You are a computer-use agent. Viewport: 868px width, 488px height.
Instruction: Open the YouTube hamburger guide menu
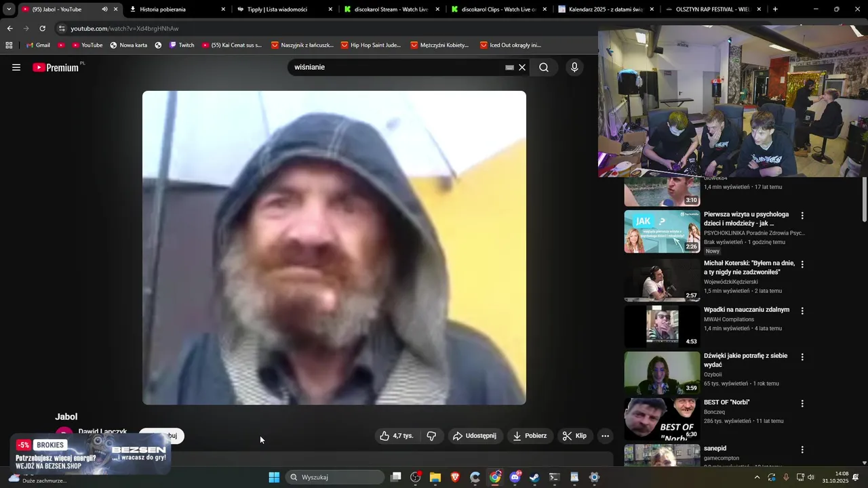coord(16,67)
